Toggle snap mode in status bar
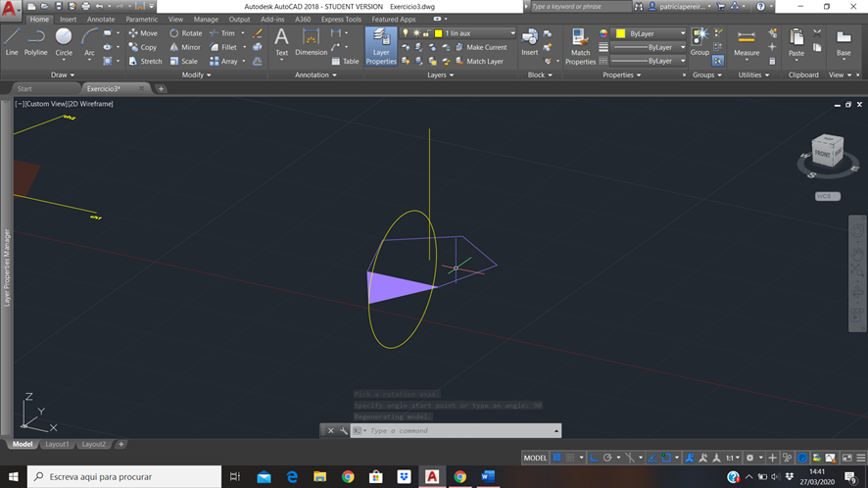 point(570,458)
